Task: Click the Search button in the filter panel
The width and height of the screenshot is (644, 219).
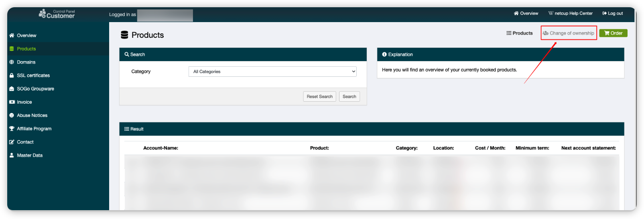Action: pos(349,96)
